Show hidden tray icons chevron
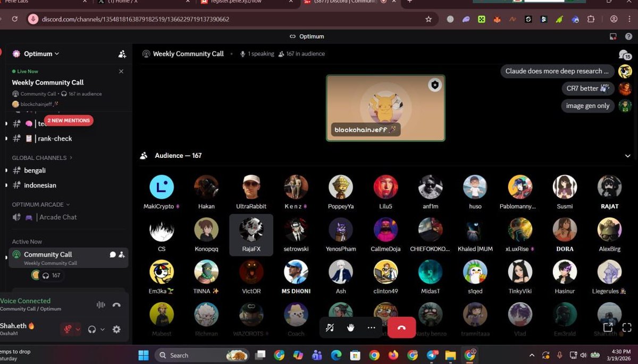This screenshot has width=638, height=364. pos(532,355)
